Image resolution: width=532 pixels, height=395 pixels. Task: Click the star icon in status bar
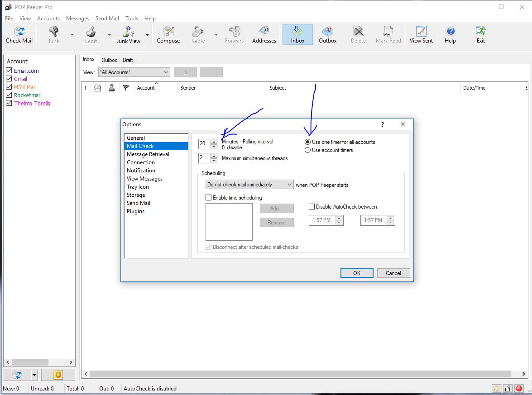click(496, 389)
